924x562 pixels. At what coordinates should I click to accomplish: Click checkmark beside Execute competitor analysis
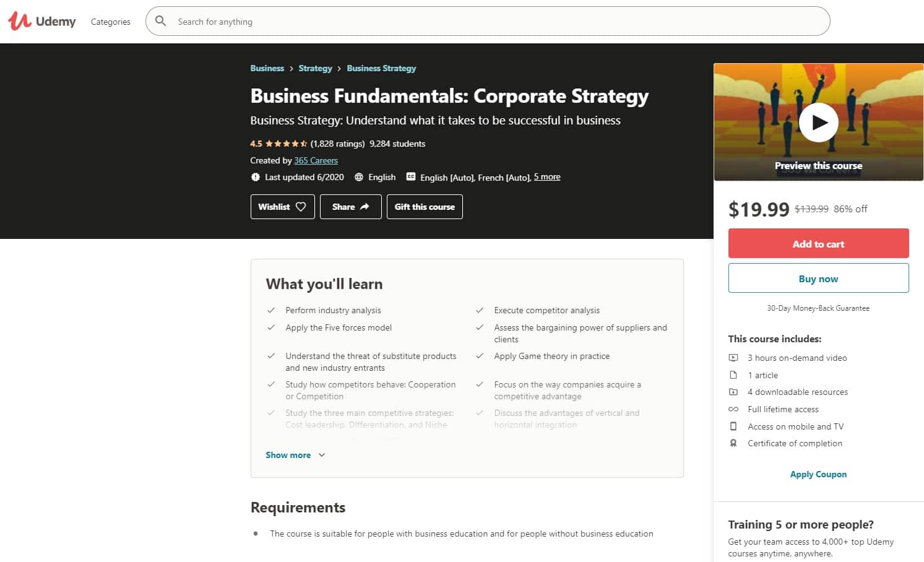480,310
